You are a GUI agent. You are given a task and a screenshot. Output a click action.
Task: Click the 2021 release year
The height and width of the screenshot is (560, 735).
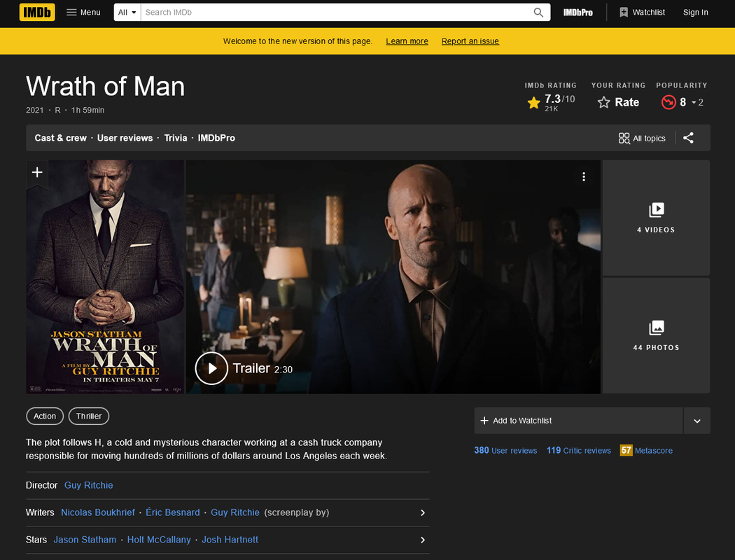pos(35,110)
